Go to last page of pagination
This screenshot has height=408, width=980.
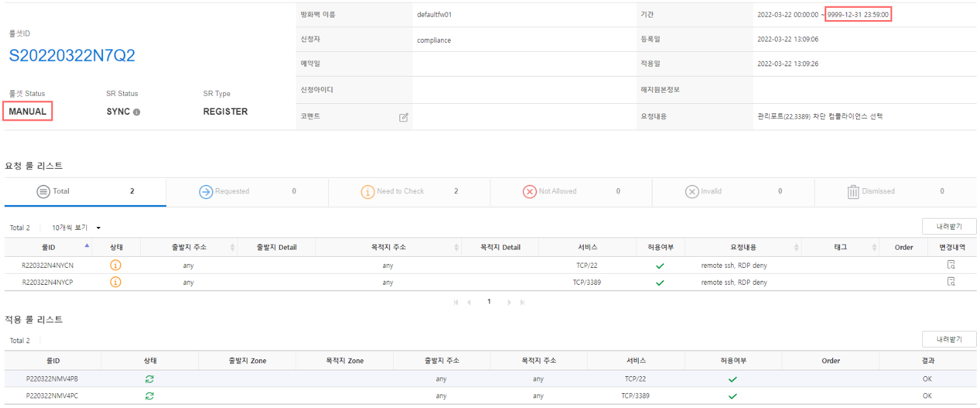click(522, 302)
